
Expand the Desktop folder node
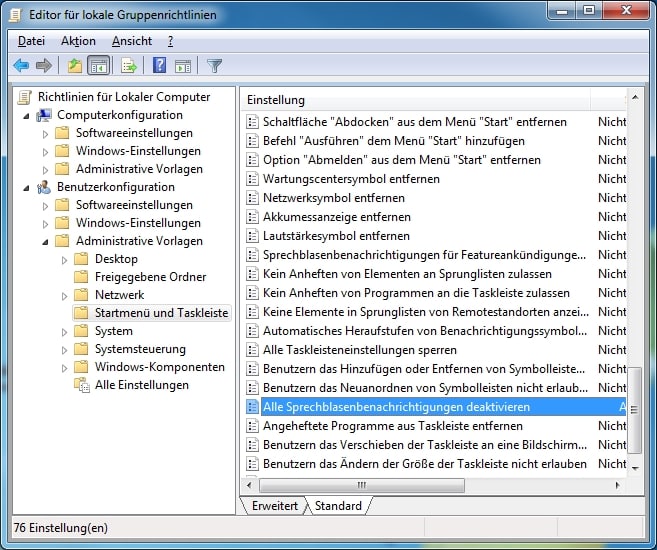pyautogui.click(x=64, y=260)
